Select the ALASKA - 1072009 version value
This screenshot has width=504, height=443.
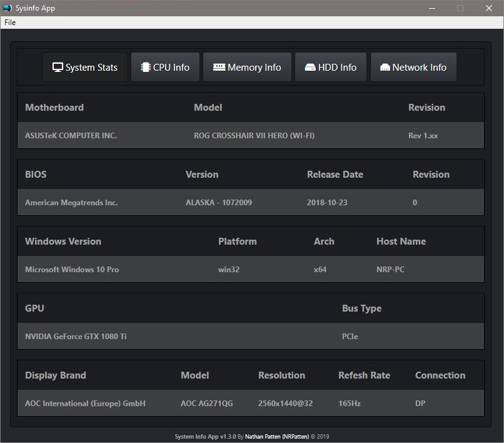coord(219,202)
